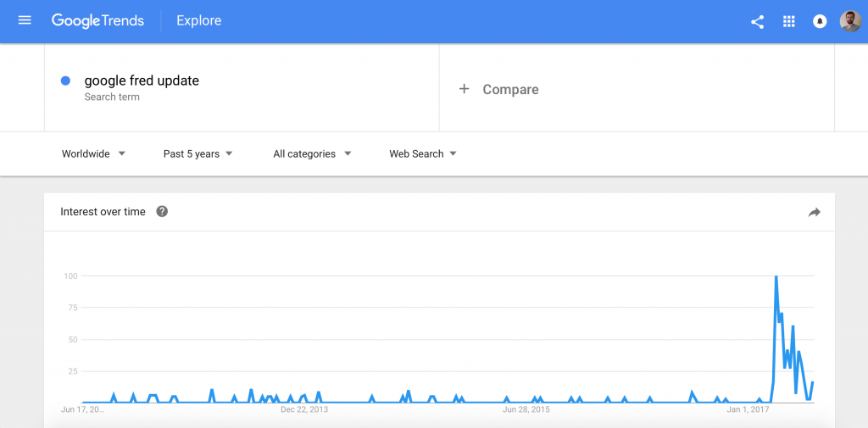The height and width of the screenshot is (428, 868).
Task: Show help for Interest over time
Action: [162, 212]
